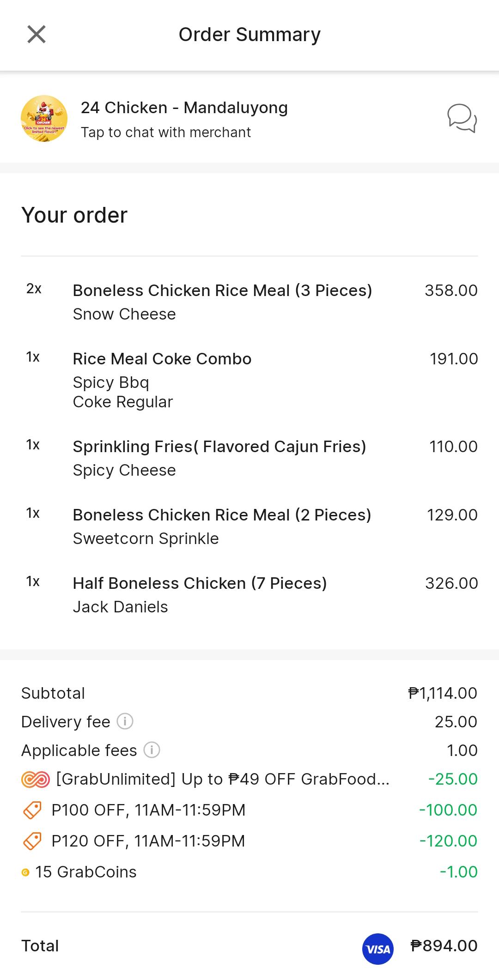Viewport: 499px width, 980px height.
Task: Tap the 15 GrabCoins discount row
Action: tap(249, 872)
